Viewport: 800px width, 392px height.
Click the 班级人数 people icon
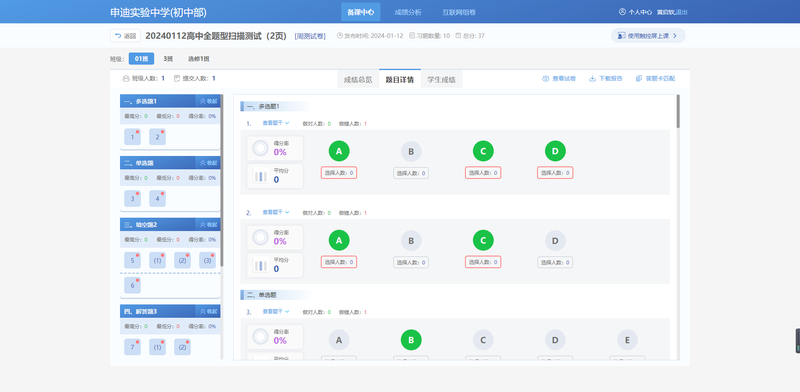(126, 79)
